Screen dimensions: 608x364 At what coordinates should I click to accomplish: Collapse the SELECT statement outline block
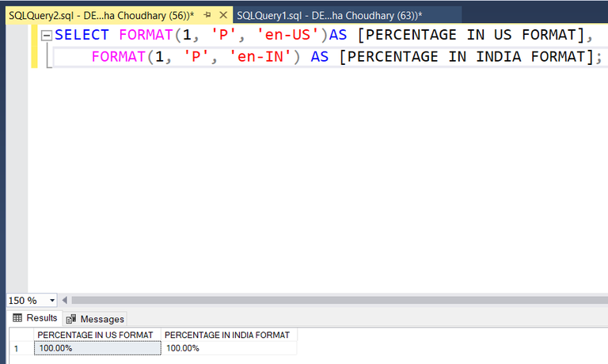47,36
